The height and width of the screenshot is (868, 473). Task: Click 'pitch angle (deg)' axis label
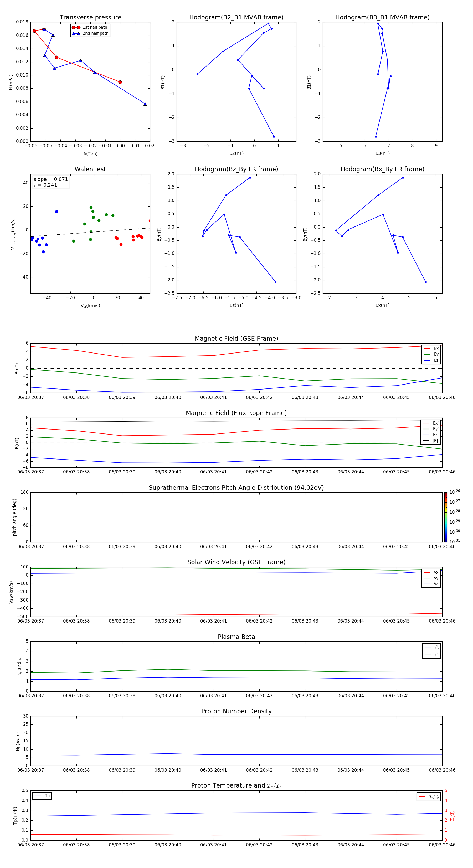tap(14, 517)
